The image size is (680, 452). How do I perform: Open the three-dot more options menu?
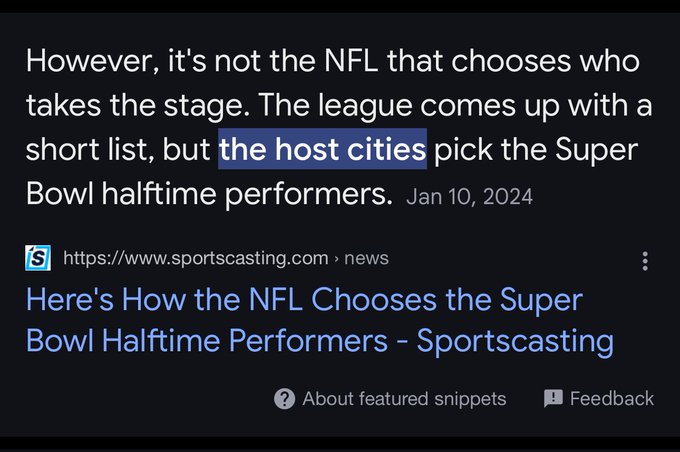click(x=645, y=261)
